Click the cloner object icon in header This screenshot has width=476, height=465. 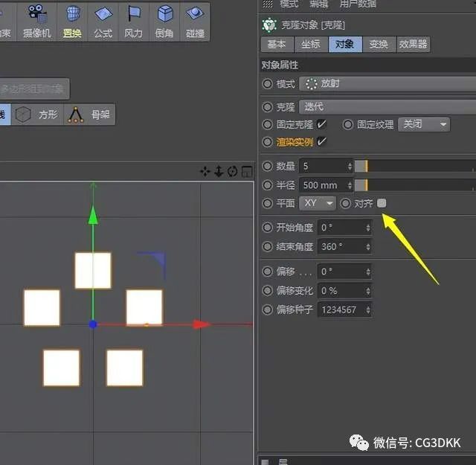(269, 25)
